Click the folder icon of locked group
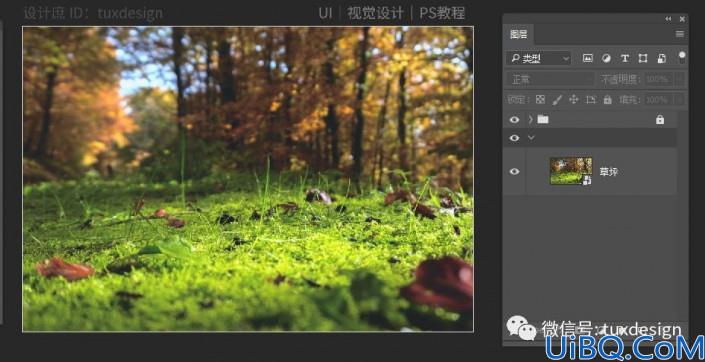Image resolution: width=705 pixels, height=362 pixels. click(543, 119)
